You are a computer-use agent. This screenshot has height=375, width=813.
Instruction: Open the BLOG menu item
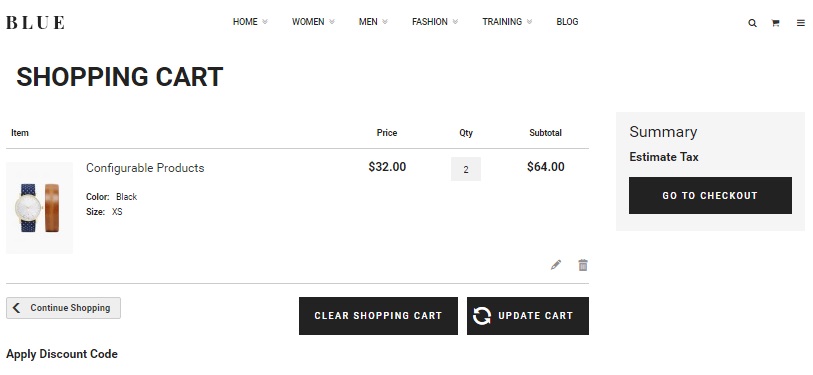(567, 22)
